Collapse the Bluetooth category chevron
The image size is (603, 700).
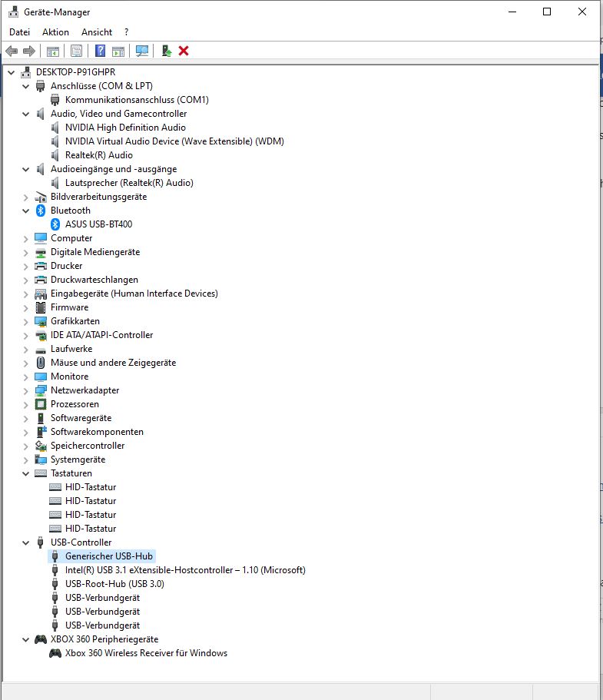(x=26, y=211)
